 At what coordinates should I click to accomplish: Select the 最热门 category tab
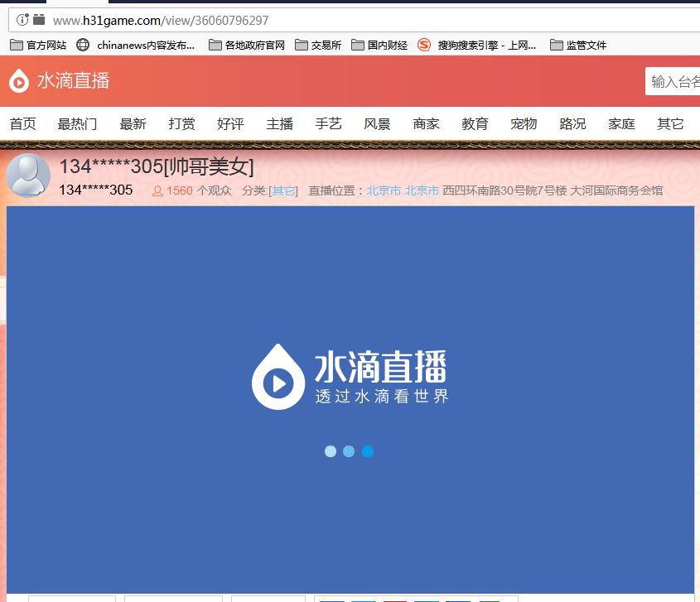coord(77,123)
